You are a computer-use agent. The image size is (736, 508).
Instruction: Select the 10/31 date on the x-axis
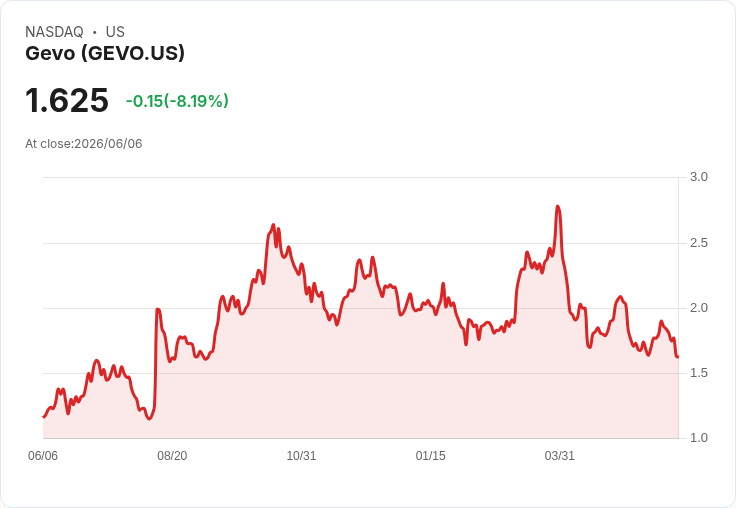click(301, 456)
